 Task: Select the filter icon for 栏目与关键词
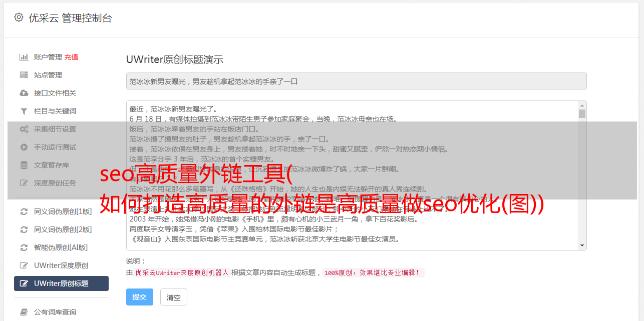[x=24, y=111]
